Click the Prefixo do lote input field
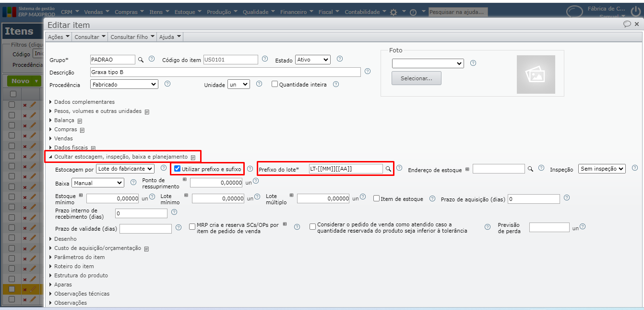The height and width of the screenshot is (310, 644). [x=346, y=169]
